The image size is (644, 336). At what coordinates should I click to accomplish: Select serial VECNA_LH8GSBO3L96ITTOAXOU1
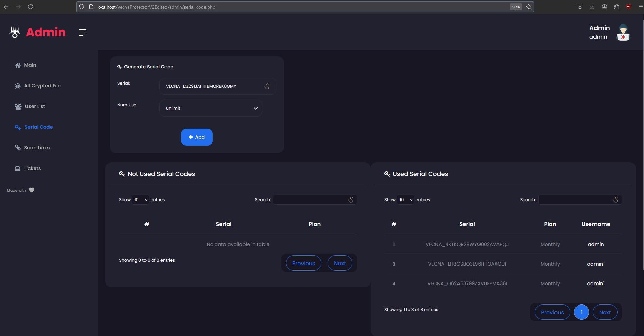[467, 264]
